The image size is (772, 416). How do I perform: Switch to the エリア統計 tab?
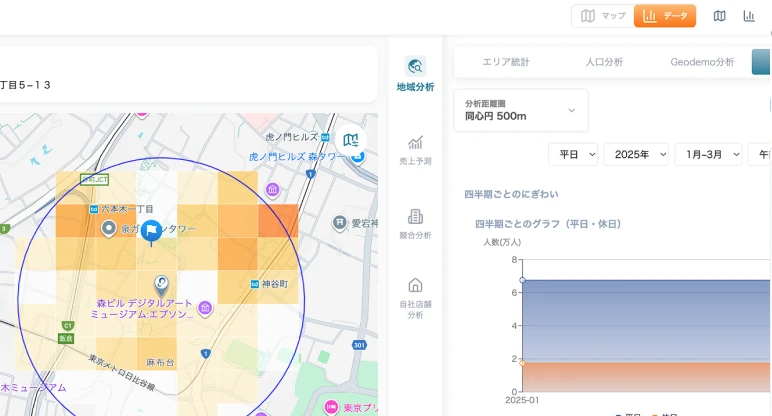point(506,62)
